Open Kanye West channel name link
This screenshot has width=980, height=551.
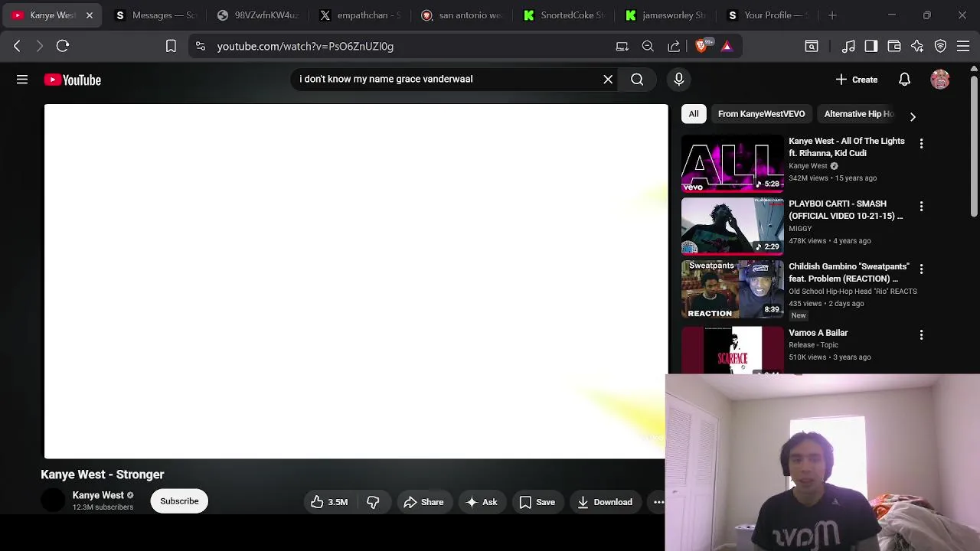[x=98, y=495]
